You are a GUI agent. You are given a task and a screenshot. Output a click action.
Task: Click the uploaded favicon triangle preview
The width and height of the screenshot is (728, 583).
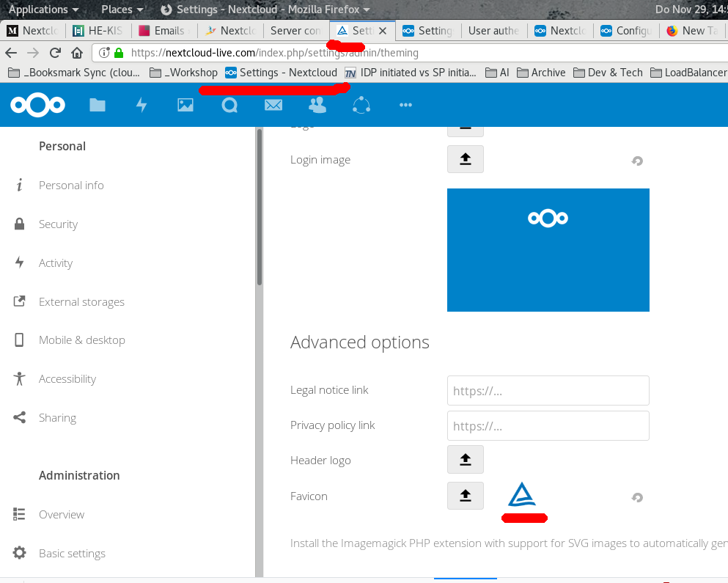point(522,494)
